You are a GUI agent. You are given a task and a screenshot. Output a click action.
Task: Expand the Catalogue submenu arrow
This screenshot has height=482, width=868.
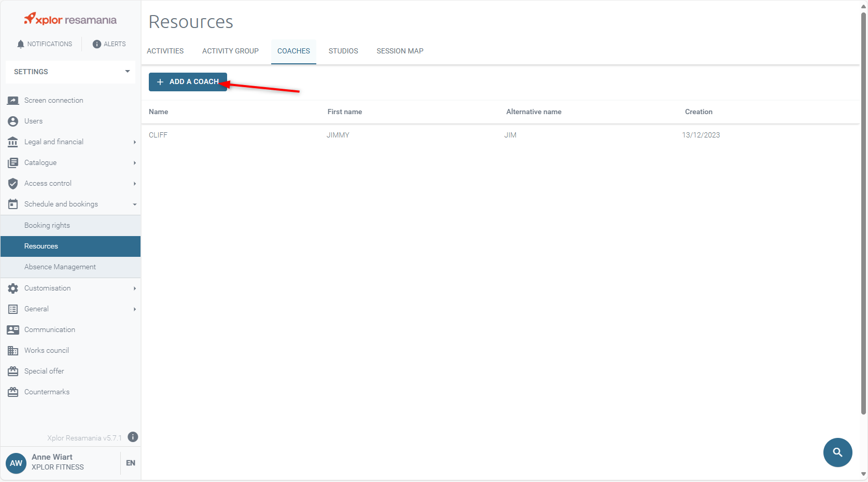tap(134, 163)
